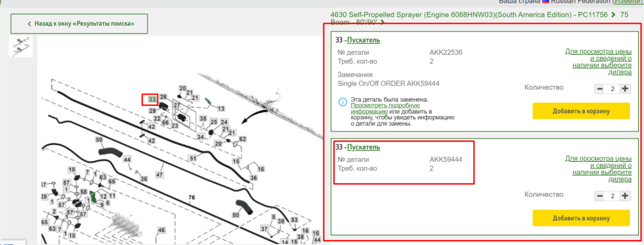644x245 pixels.
Task: Decrease quantity for part AKK59444
Action: coord(600,196)
